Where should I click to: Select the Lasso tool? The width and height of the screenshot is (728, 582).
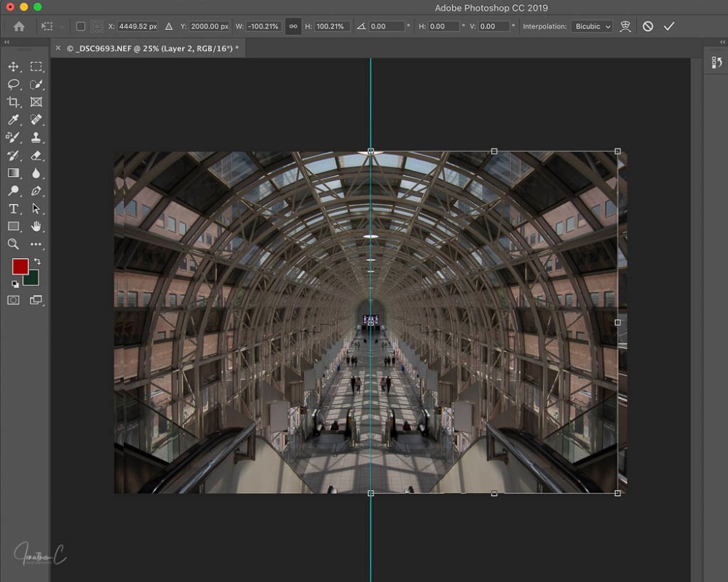(13, 84)
